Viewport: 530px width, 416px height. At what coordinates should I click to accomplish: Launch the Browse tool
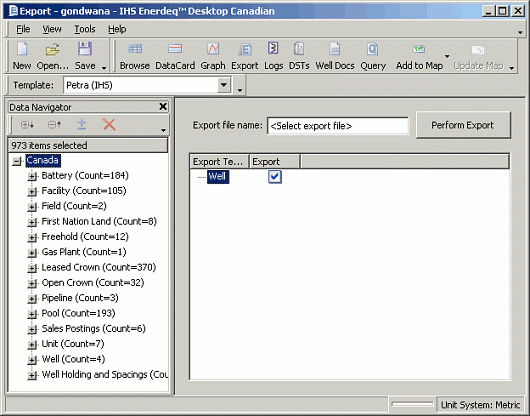[x=135, y=56]
